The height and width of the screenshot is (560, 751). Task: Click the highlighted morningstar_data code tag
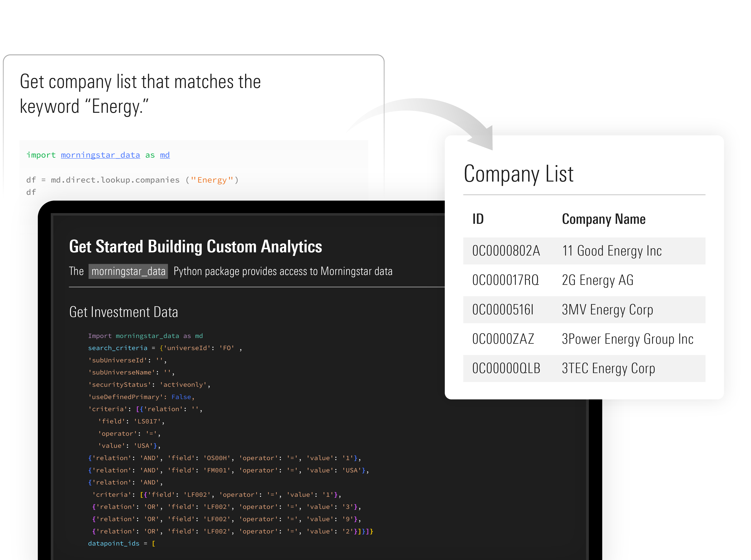(128, 271)
